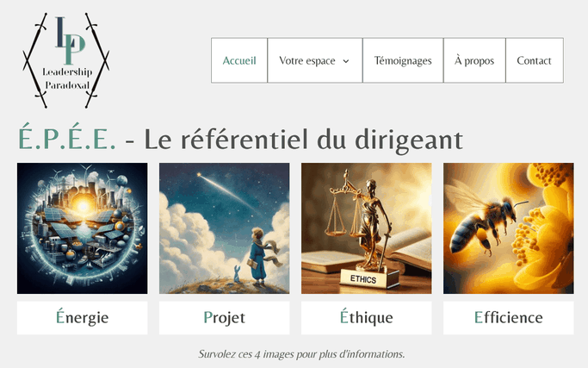Image resolution: width=588 pixels, height=368 pixels.
Task: Expand the Votre espace dropdown
Action: (x=314, y=60)
